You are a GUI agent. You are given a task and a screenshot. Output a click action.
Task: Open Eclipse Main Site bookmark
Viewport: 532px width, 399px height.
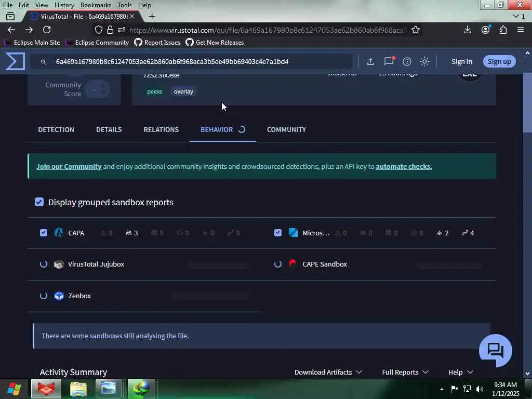[x=32, y=43]
